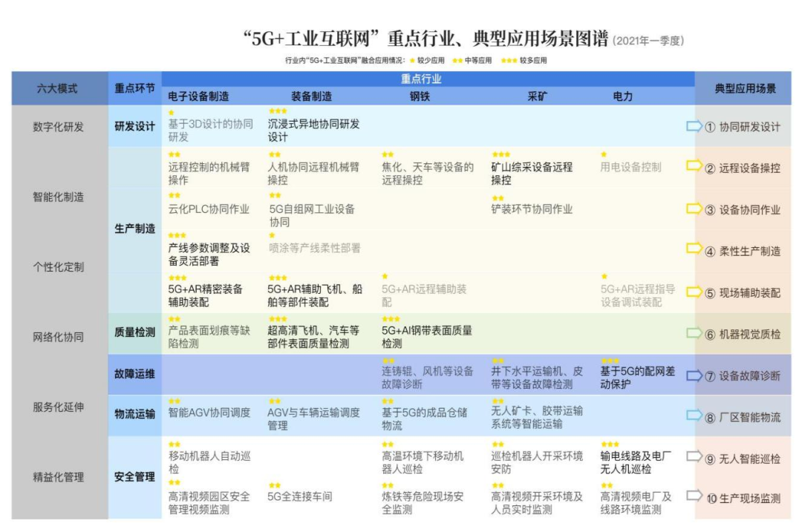This screenshot has height=532, width=802.
Task: Click the 六大模式 header cell
Action: pyautogui.click(x=57, y=88)
